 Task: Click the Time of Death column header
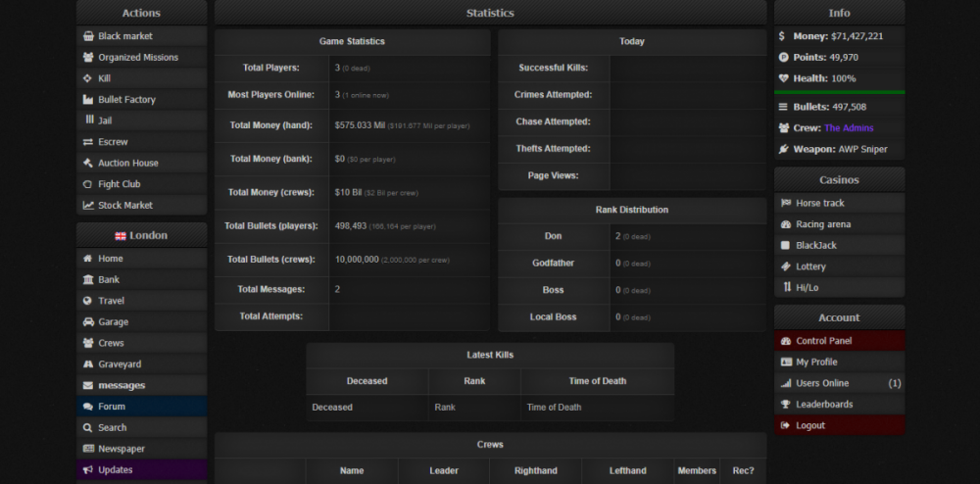(598, 381)
